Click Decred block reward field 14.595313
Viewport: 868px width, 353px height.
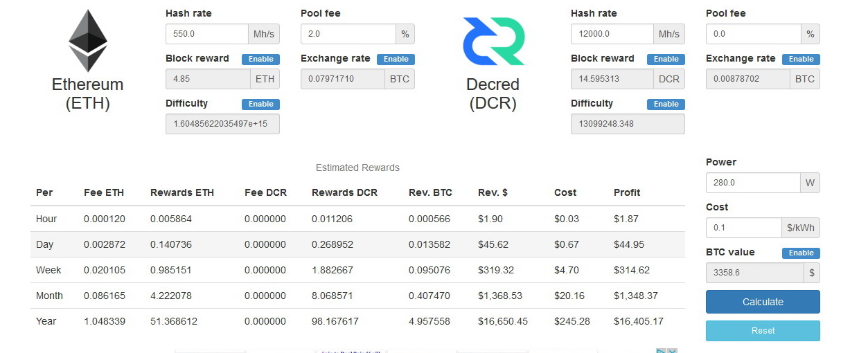click(612, 79)
